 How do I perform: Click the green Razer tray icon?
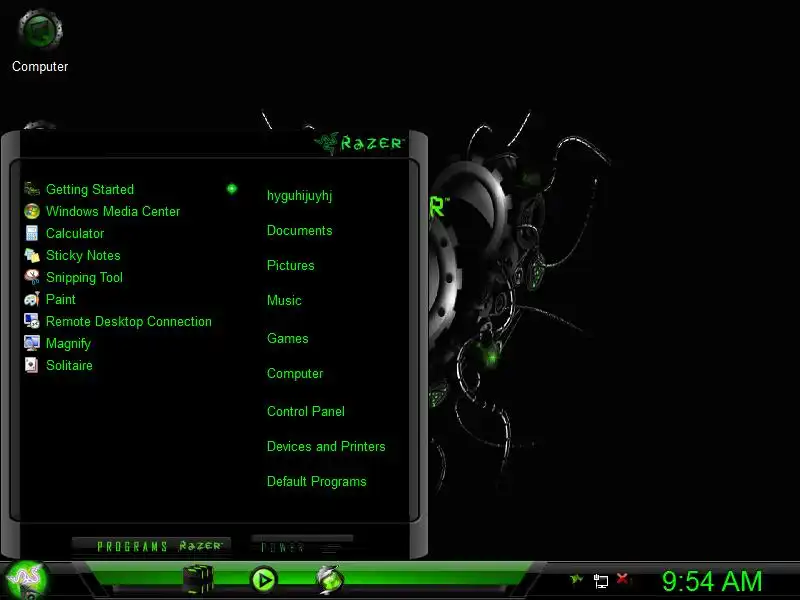pos(577,579)
